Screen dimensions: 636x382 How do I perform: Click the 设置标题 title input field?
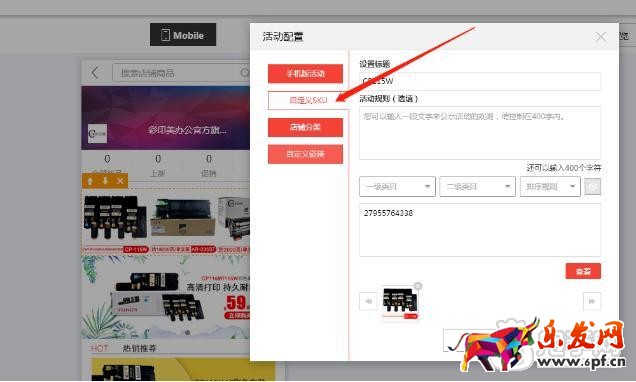pyautogui.click(x=480, y=81)
